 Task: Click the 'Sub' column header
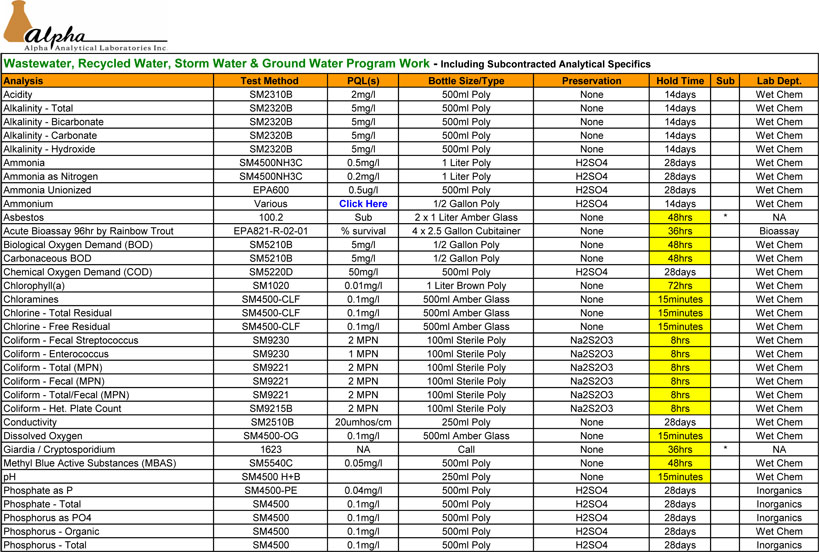click(x=725, y=81)
